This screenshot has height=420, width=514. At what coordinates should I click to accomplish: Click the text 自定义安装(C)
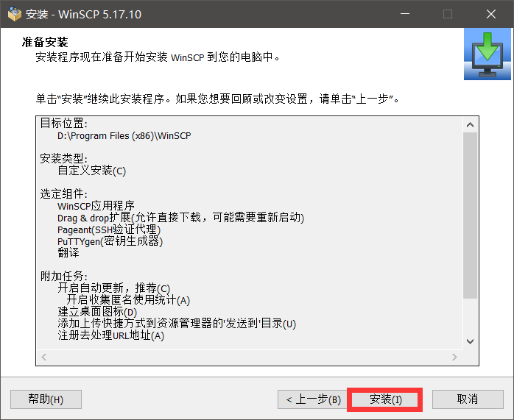[x=92, y=171]
